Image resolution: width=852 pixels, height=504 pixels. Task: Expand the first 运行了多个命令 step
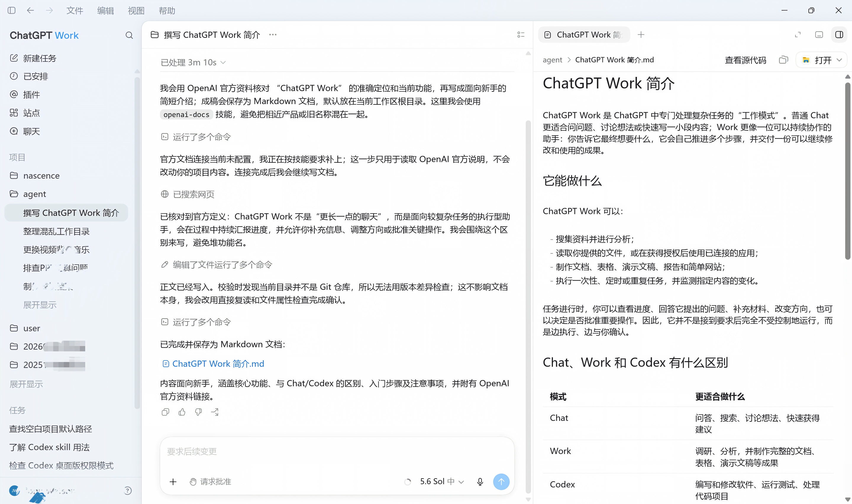196,137
